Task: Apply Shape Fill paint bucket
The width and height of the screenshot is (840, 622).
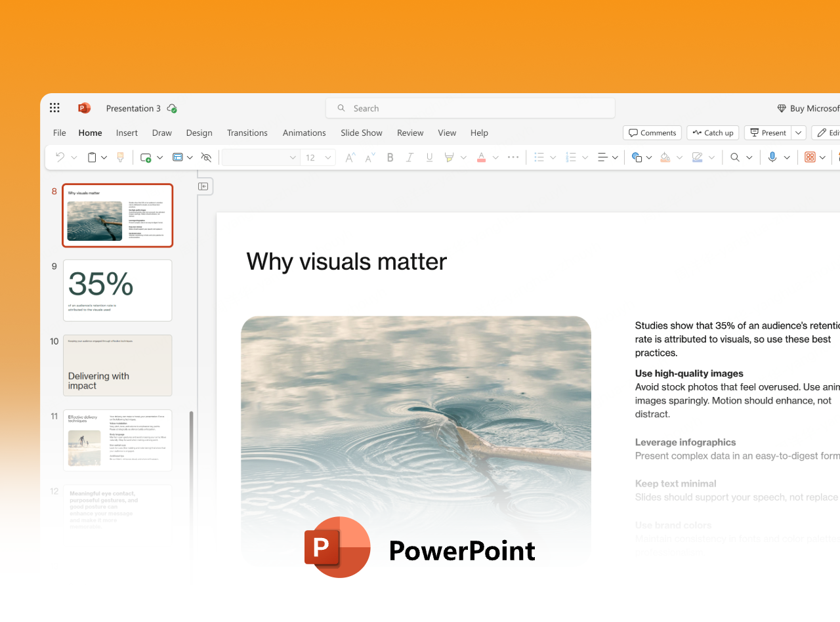Action: click(x=665, y=157)
